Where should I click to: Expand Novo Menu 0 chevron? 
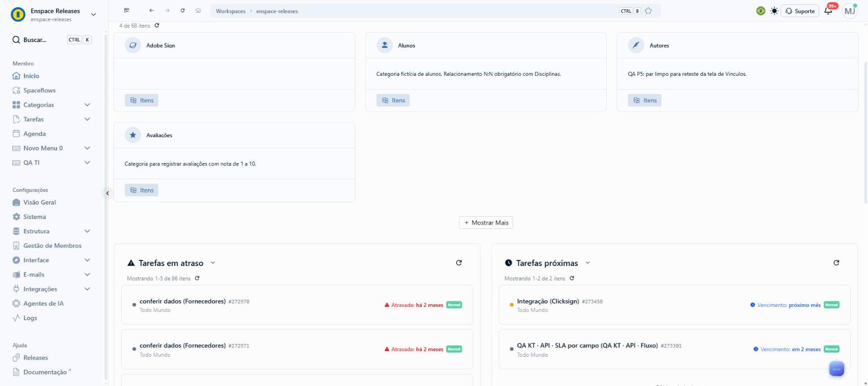pyautogui.click(x=87, y=148)
